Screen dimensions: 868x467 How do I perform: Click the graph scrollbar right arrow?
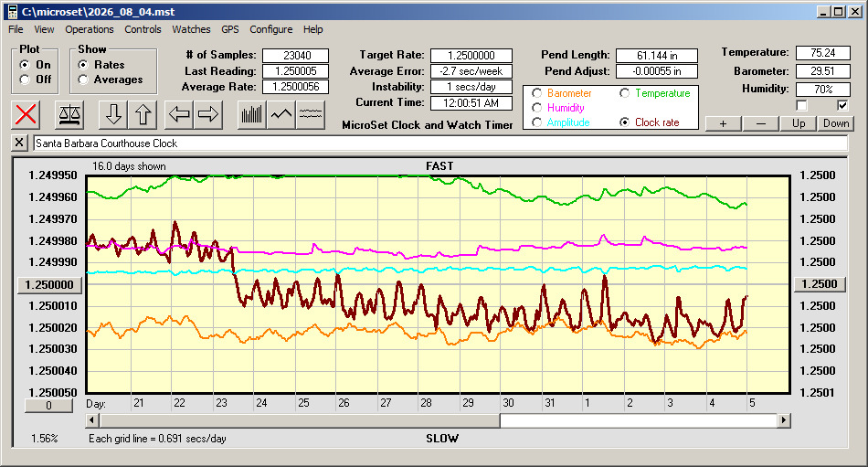783,420
